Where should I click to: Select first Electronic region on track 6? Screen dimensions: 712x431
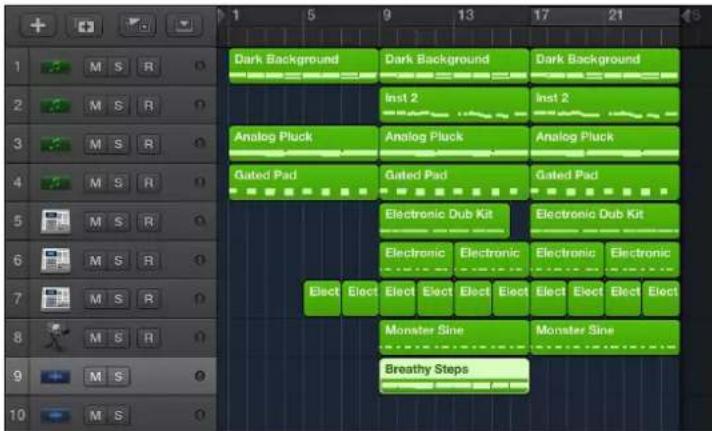click(x=416, y=260)
